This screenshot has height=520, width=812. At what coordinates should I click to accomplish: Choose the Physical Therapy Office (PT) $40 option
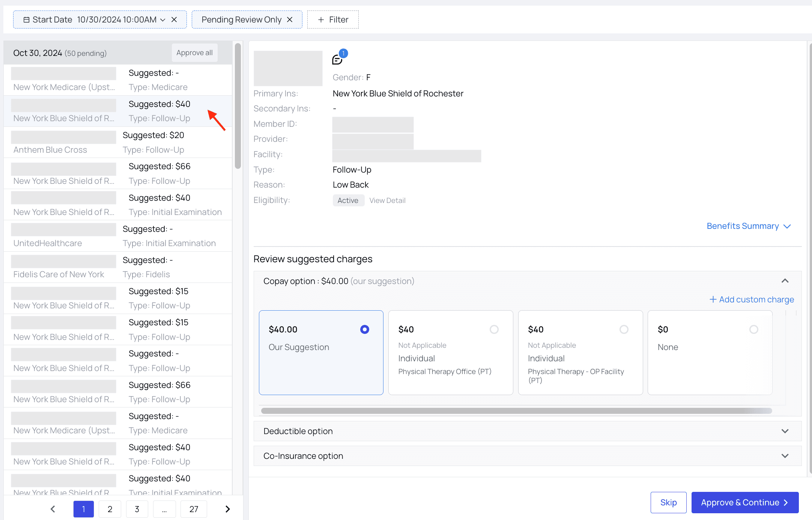[494, 329]
